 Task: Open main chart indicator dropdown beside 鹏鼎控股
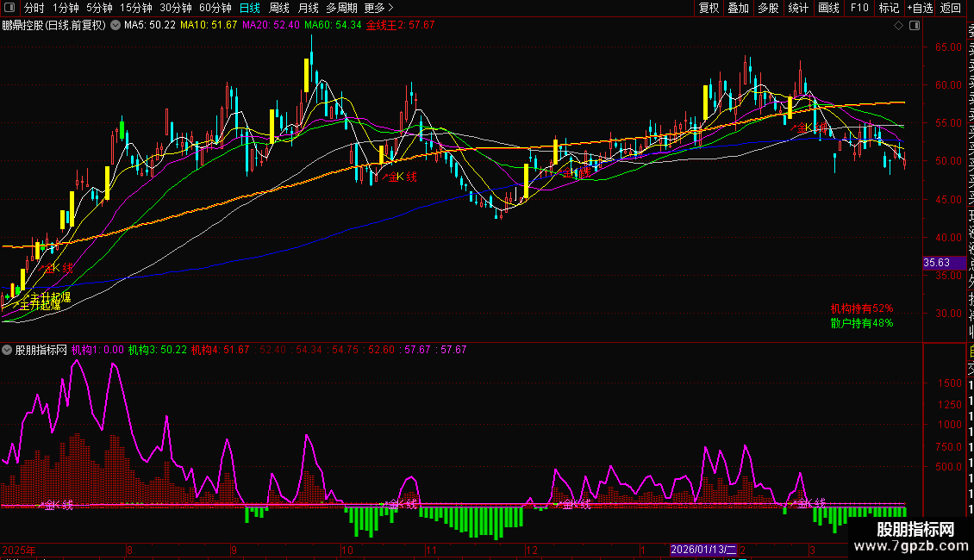[x=116, y=26]
